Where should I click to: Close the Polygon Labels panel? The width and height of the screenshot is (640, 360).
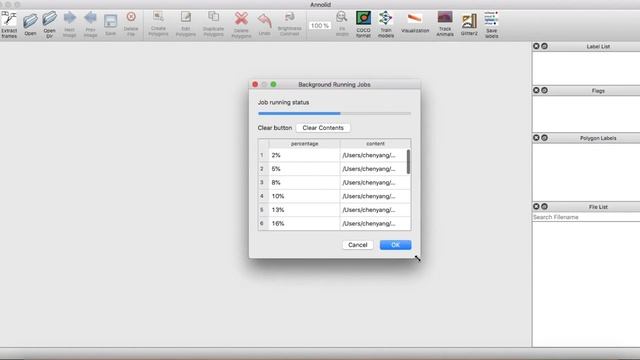click(x=536, y=138)
